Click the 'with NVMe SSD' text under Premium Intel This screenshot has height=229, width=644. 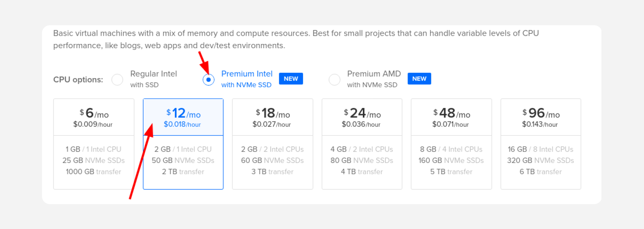tap(246, 85)
